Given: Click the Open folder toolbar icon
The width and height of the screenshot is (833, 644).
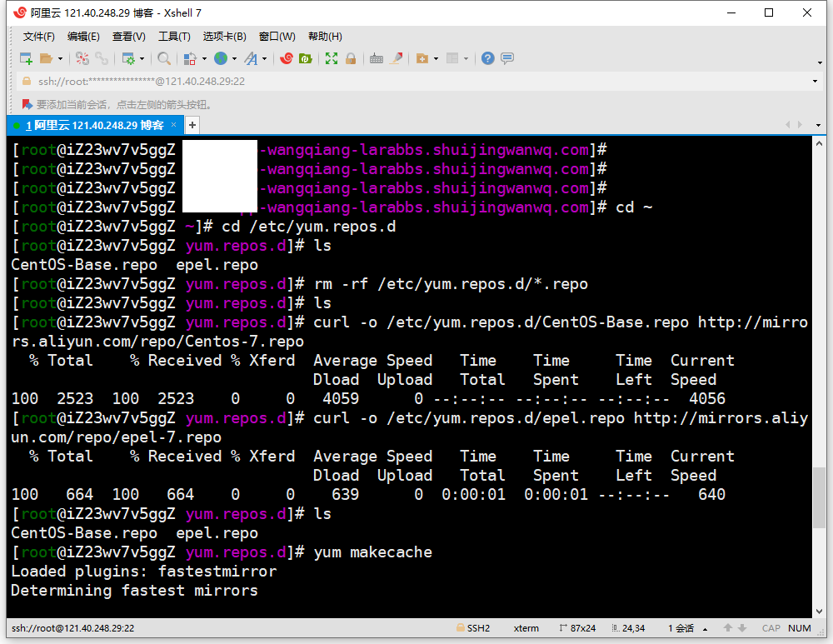Looking at the screenshot, I should pos(47,58).
